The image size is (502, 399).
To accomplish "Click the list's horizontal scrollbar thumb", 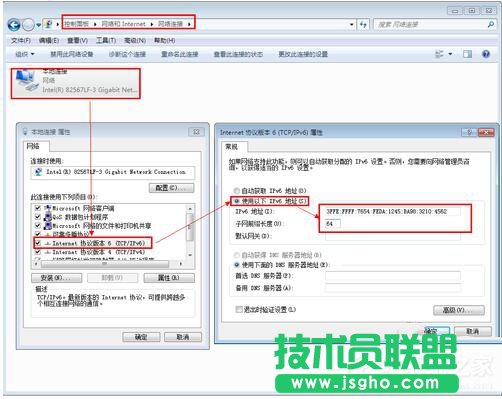I will coord(105,264).
